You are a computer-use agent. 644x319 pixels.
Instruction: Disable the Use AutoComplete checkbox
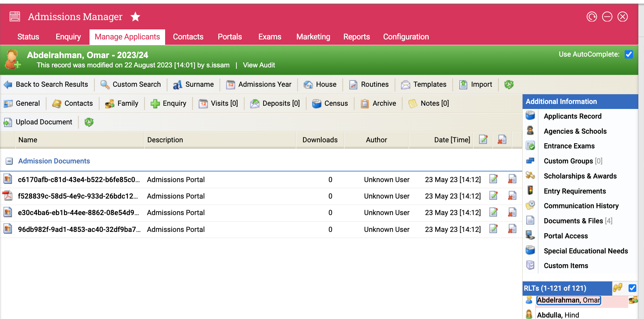click(x=629, y=54)
